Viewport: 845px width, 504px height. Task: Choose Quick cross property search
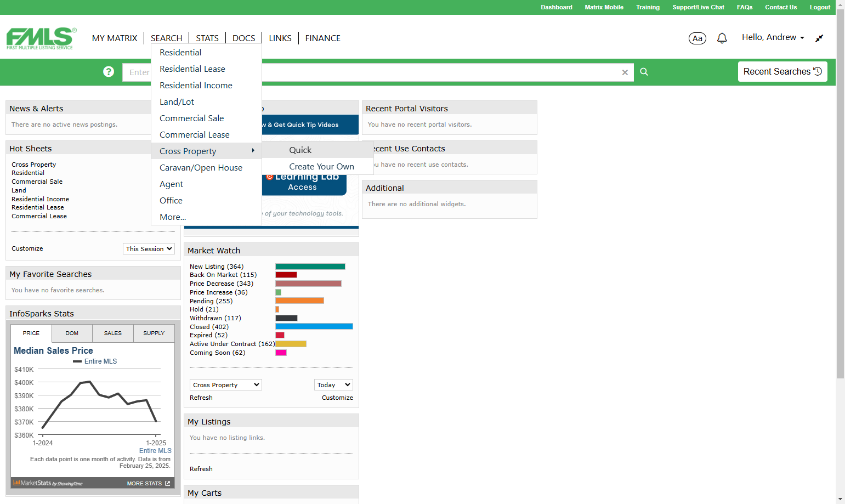pos(317,150)
